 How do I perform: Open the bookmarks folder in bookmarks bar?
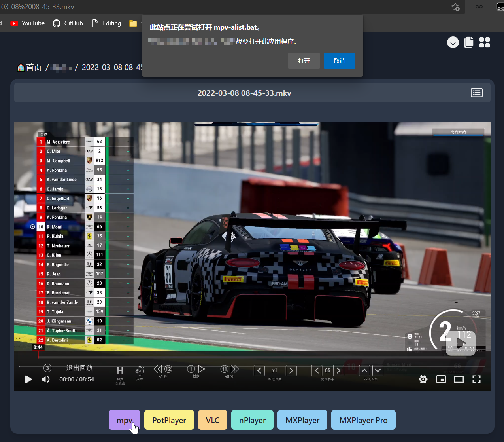click(133, 23)
